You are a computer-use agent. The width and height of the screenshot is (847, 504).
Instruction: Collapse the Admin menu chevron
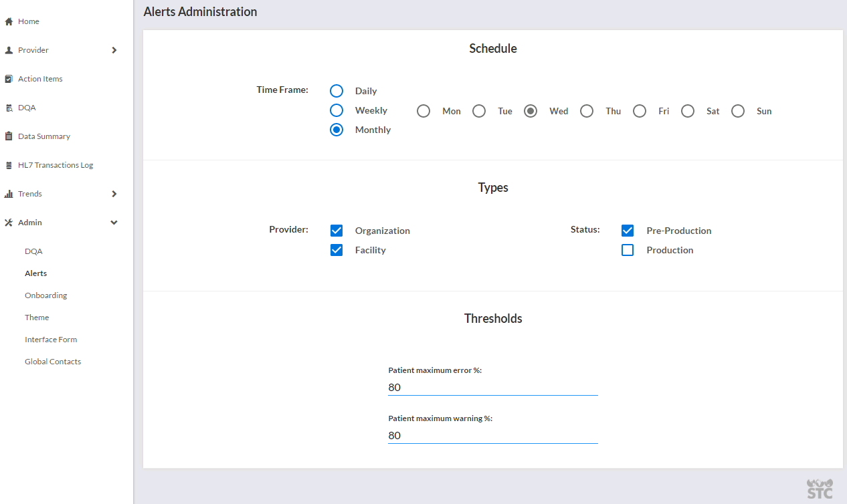[x=114, y=223]
